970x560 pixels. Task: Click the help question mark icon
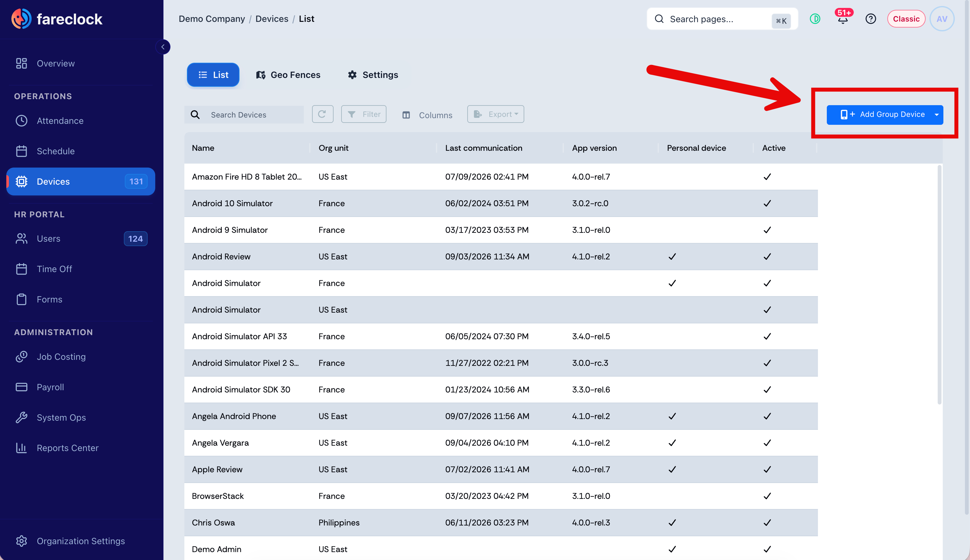[871, 19]
